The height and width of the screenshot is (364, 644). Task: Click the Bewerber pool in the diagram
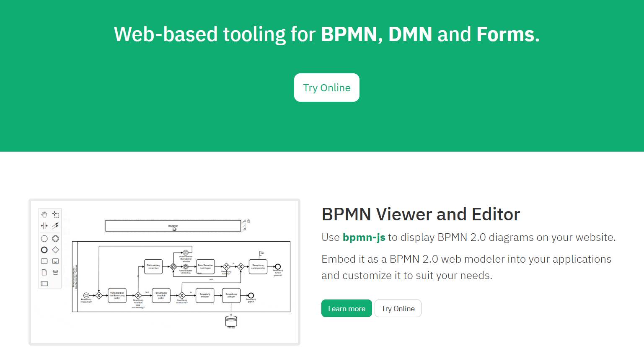click(173, 226)
